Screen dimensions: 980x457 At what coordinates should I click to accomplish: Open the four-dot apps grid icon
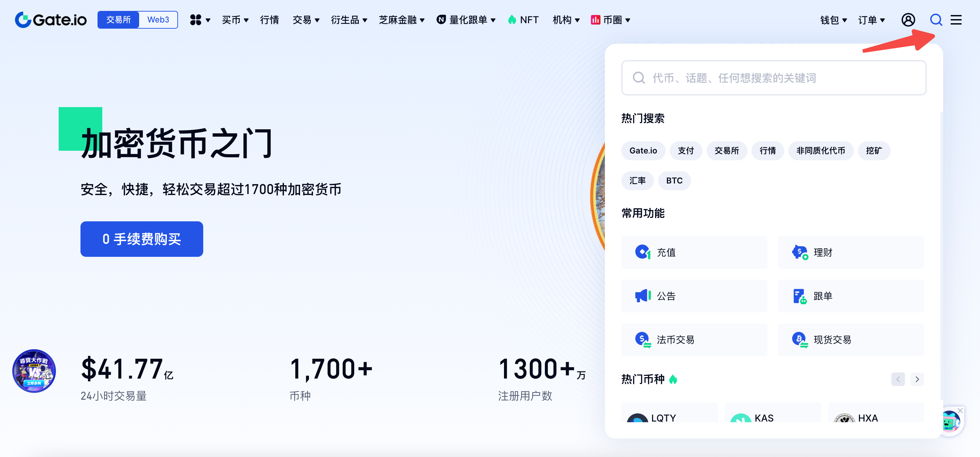tap(200, 20)
